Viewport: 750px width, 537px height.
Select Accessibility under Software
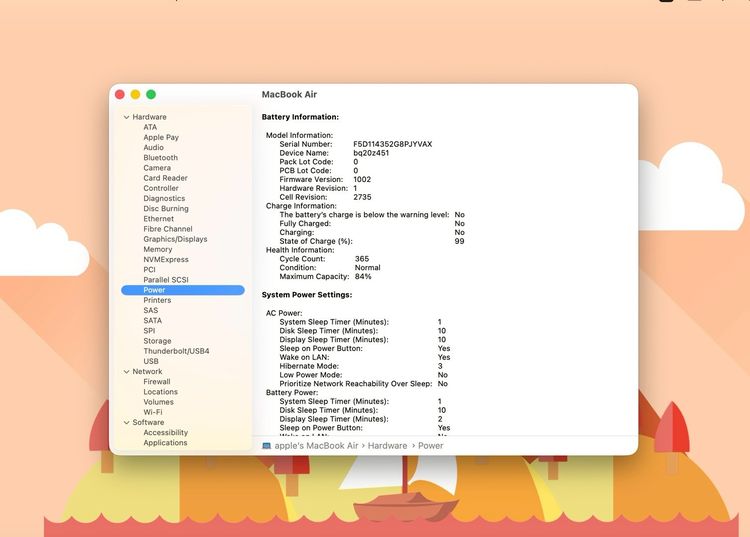click(165, 433)
